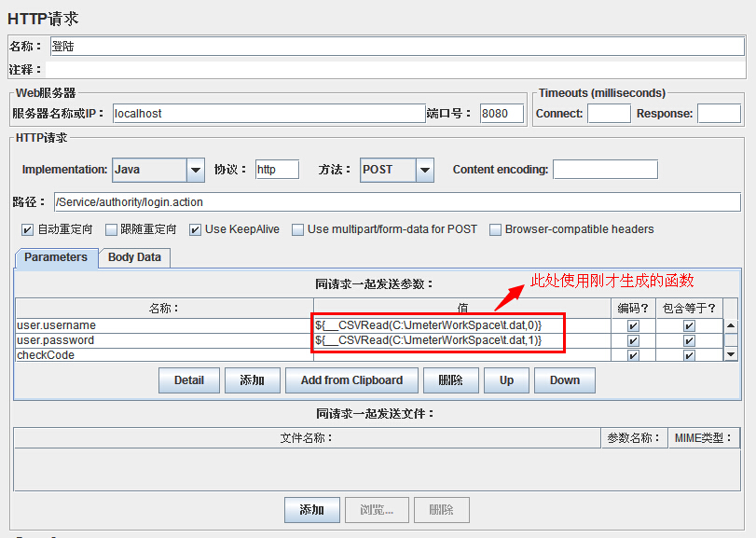This screenshot has width=756, height=538.
Task: Toggle 编码 checkbox for checkCode row
Action: point(633,355)
